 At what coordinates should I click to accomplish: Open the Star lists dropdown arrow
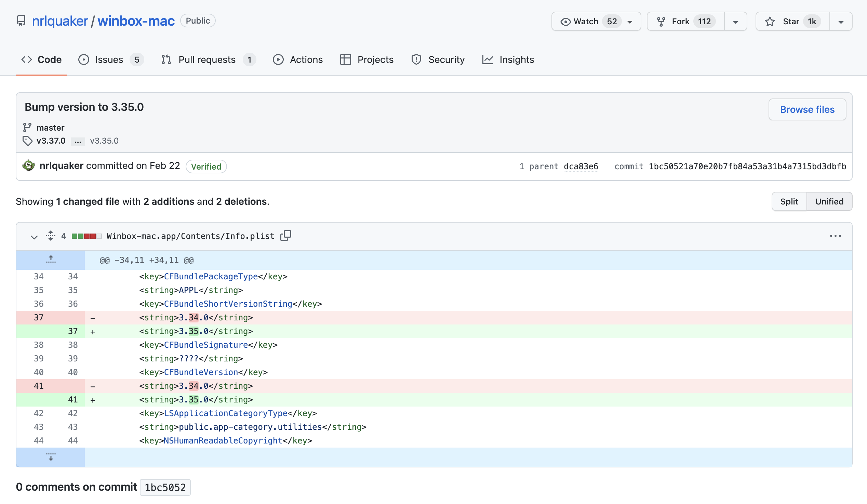[x=841, y=21]
